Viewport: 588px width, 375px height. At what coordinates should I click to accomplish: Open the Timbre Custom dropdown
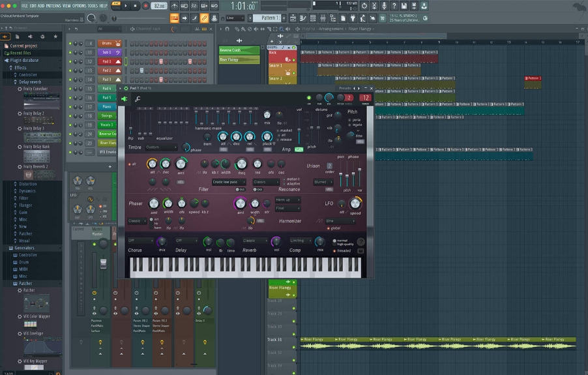(161, 147)
